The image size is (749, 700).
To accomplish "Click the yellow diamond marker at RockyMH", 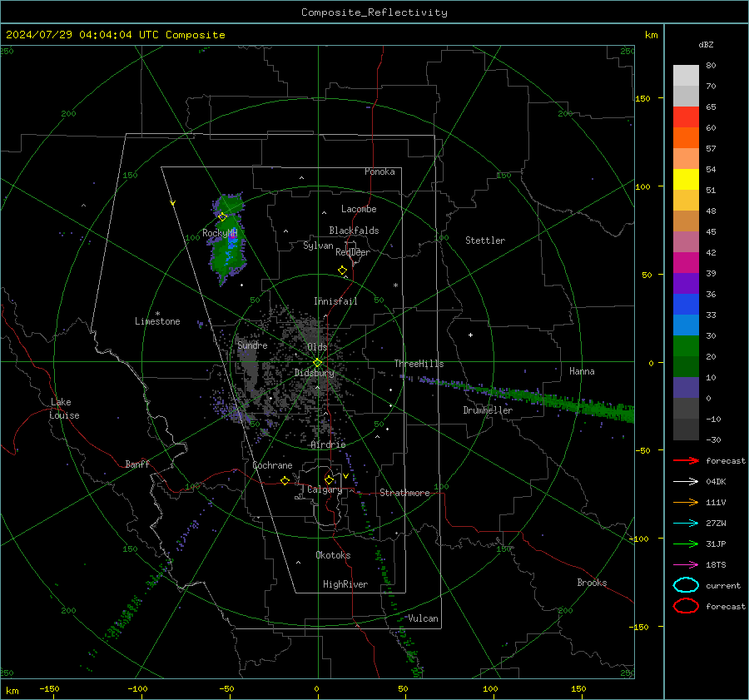I will pyautogui.click(x=222, y=216).
